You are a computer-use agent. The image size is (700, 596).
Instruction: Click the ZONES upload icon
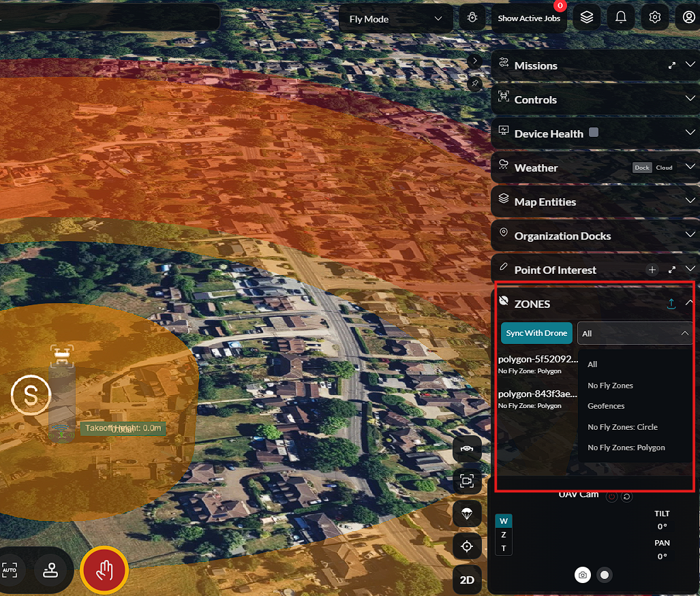click(671, 304)
